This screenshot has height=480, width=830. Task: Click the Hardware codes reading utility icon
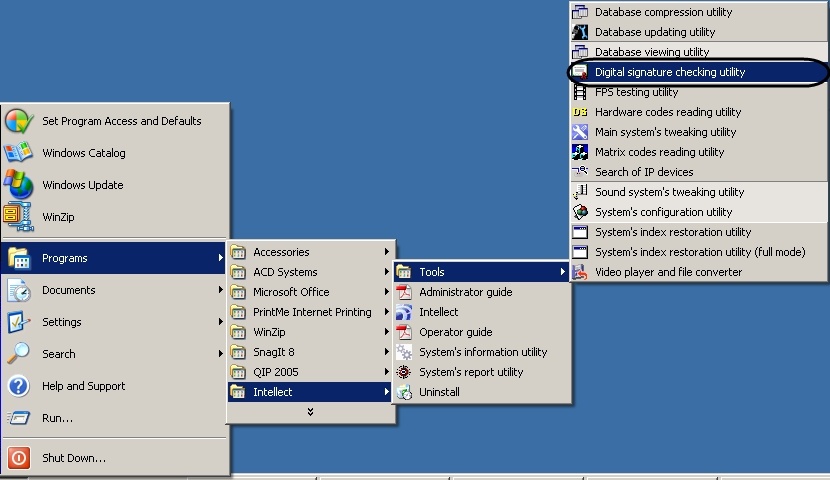tap(580, 112)
